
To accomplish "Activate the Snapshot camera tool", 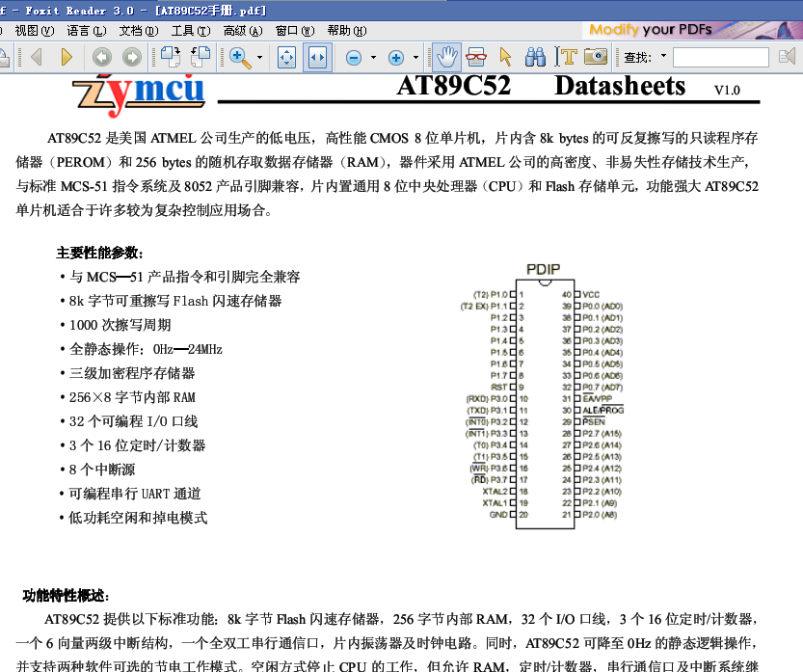I will point(596,57).
